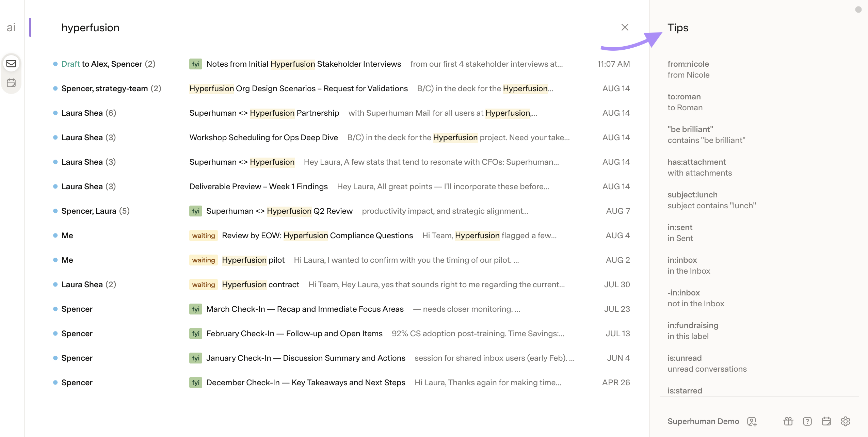Click the unread dot on Spencer, Laura row
This screenshot has width=868, height=437.
[55, 211]
